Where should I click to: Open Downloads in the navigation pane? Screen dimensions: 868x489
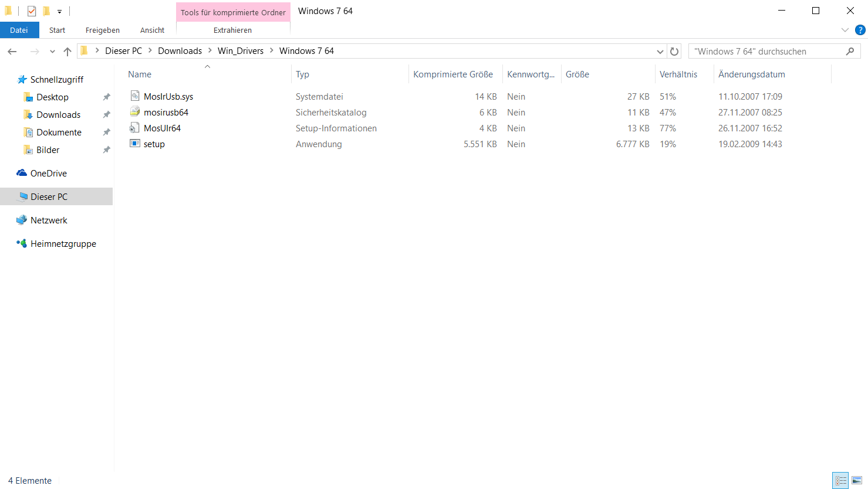tap(59, 114)
